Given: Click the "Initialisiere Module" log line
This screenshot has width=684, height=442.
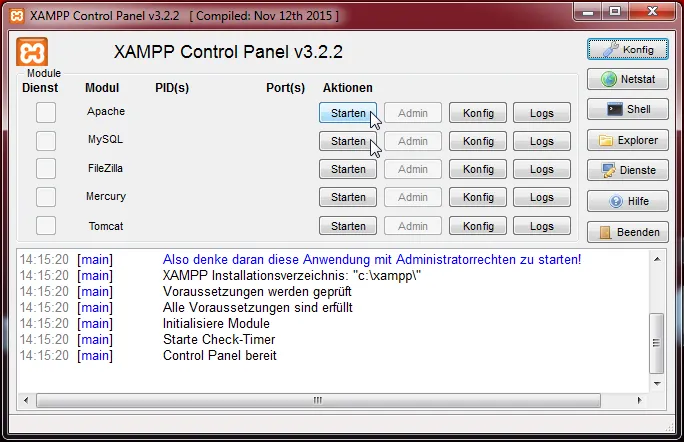Looking at the screenshot, I should click(216, 323).
